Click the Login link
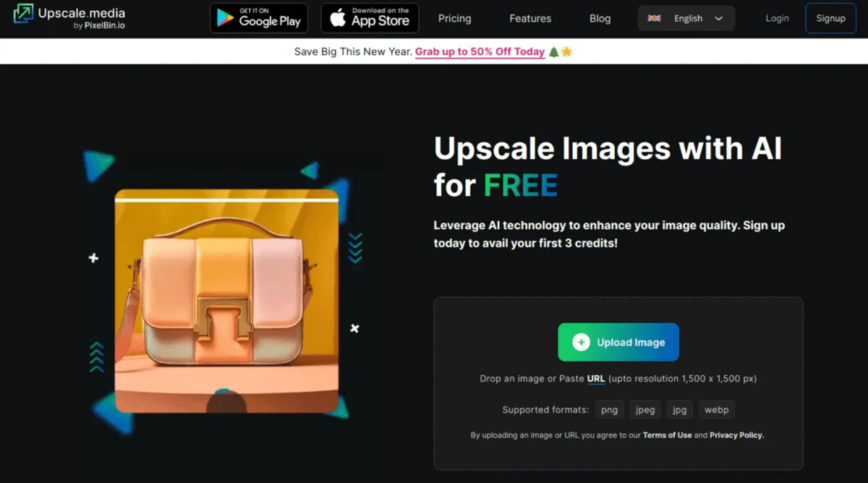Image resolution: width=868 pixels, height=483 pixels. (777, 19)
